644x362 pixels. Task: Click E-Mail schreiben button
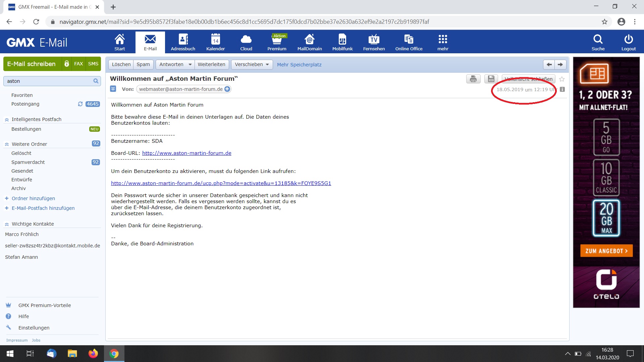tap(32, 64)
